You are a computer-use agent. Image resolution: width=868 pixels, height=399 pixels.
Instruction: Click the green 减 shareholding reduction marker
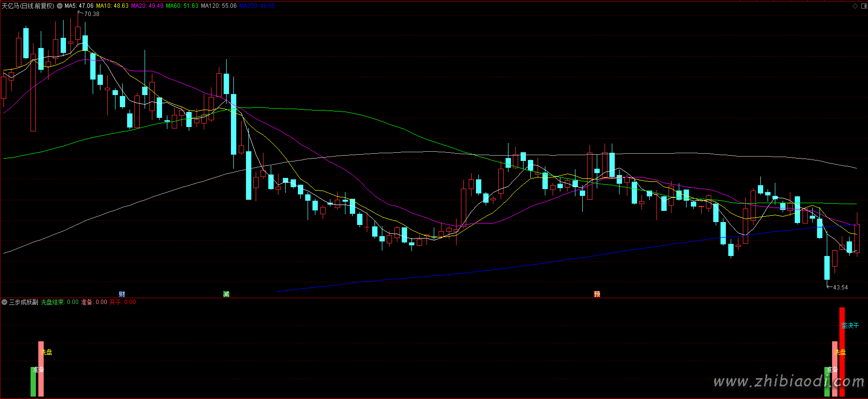[226, 294]
